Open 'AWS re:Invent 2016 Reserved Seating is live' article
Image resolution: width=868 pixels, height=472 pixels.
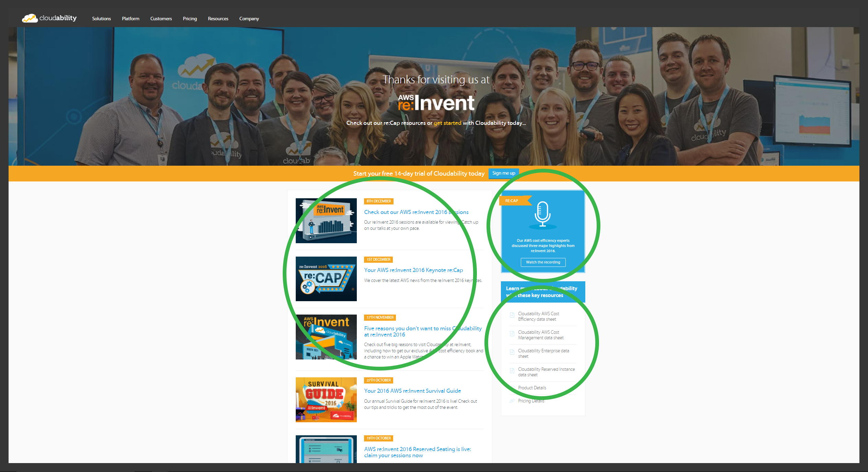pyautogui.click(x=418, y=452)
